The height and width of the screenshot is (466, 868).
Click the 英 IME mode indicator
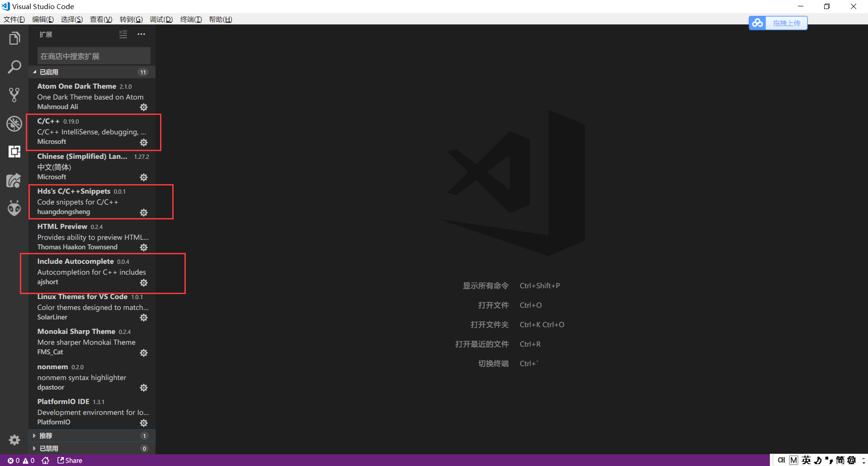(807, 460)
